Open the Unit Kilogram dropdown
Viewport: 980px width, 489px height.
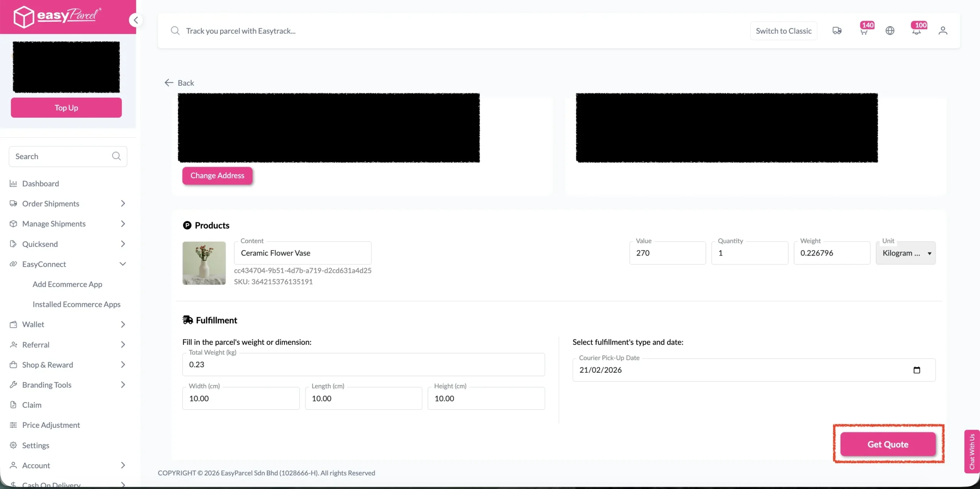(x=905, y=253)
